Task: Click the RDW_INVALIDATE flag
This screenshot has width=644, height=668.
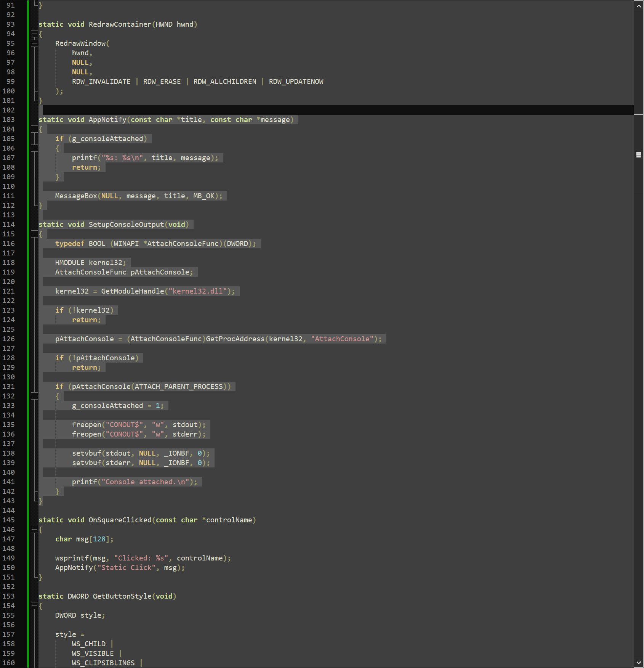Action: tap(101, 82)
